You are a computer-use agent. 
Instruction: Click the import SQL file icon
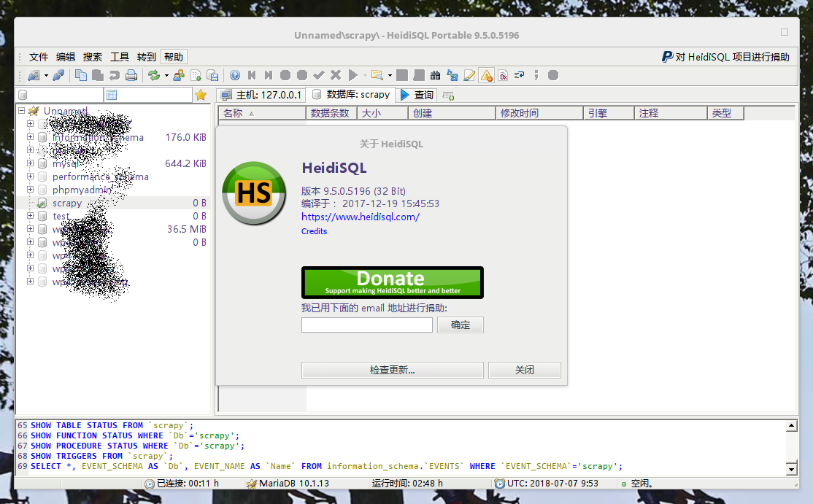pos(196,76)
